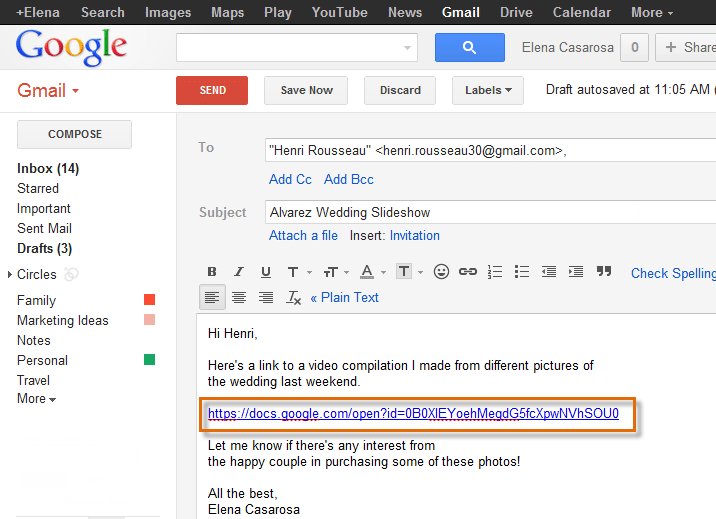The width and height of the screenshot is (716, 519).
Task: Open the More menu in the top bar
Action: pos(652,12)
